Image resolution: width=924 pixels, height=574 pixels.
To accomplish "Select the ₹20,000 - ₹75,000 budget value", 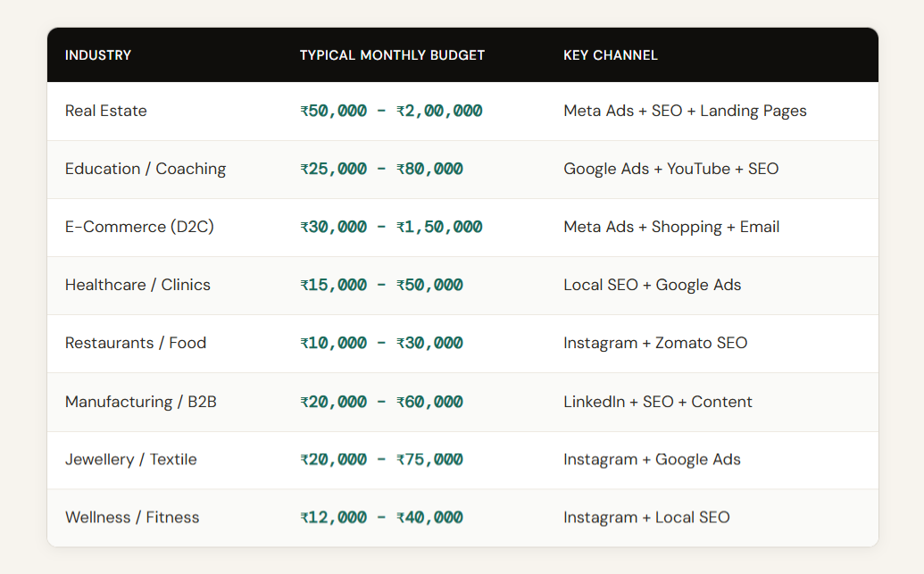I will (x=381, y=460).
